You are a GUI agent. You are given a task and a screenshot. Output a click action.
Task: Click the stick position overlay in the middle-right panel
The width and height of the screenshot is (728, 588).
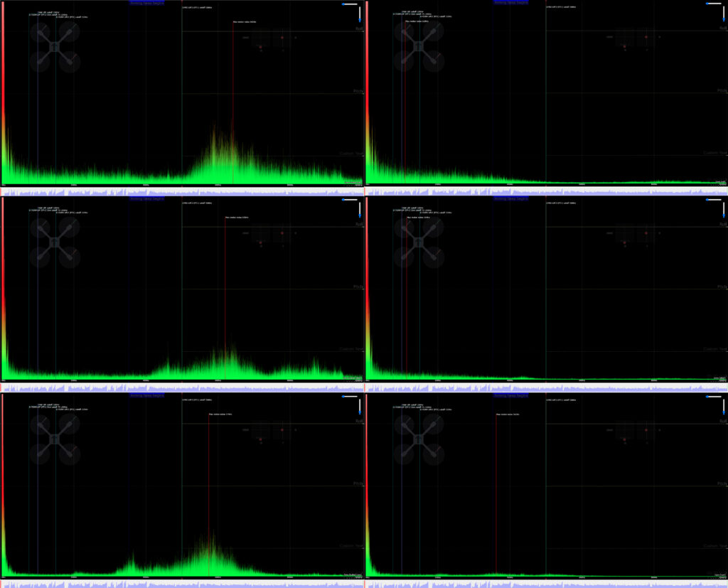pos(636,237)
